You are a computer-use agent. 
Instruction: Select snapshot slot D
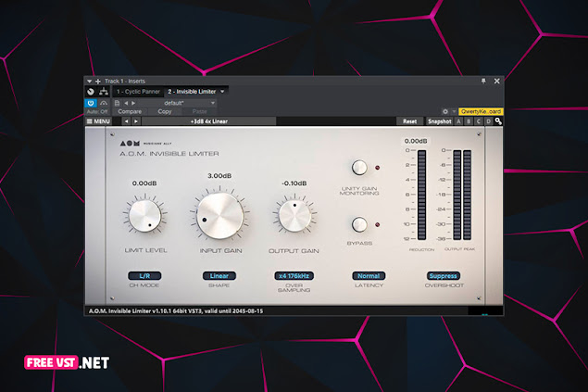[488, 121]
